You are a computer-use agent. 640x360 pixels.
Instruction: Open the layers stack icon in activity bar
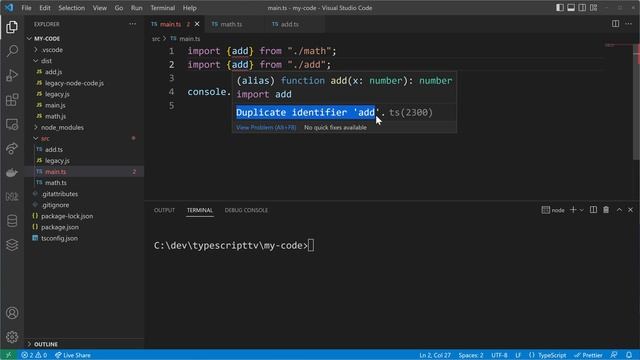(12, 245)
